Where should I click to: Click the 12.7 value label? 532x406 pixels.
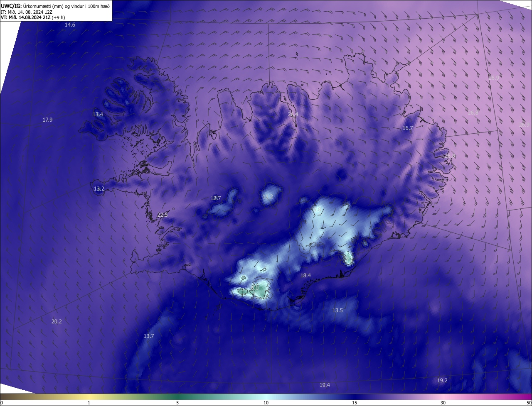tap(216, 198)
